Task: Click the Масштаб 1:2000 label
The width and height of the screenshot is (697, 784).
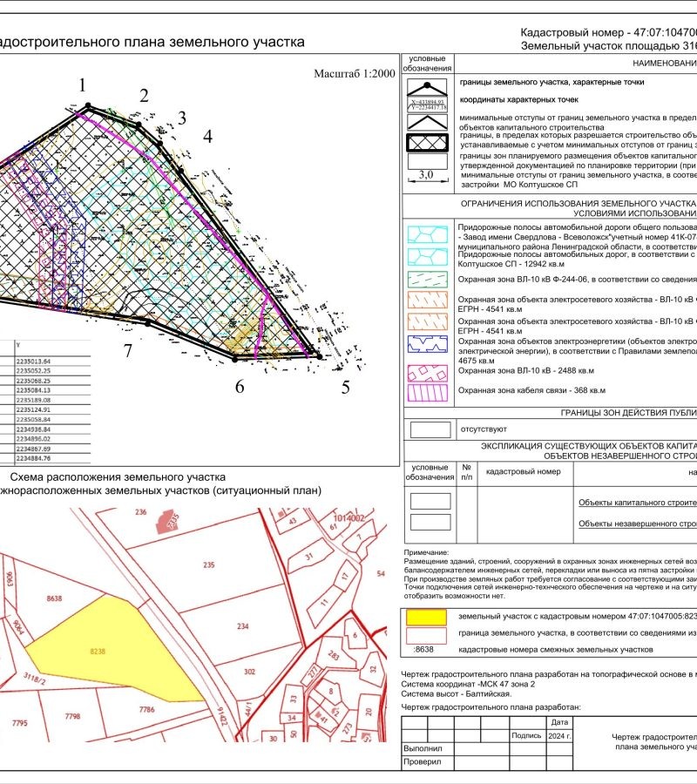Action: tap(355, 73)
